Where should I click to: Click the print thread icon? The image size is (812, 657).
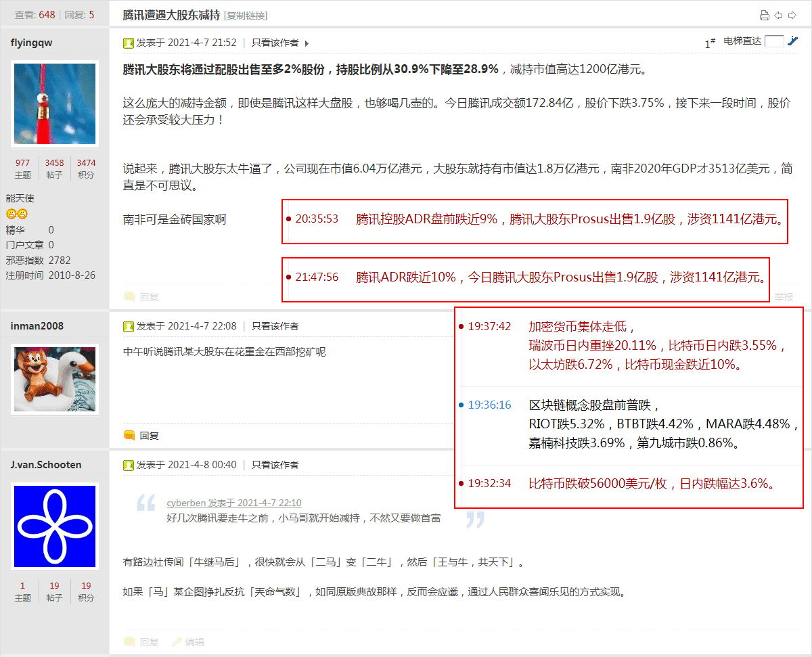tap(765, 15)
